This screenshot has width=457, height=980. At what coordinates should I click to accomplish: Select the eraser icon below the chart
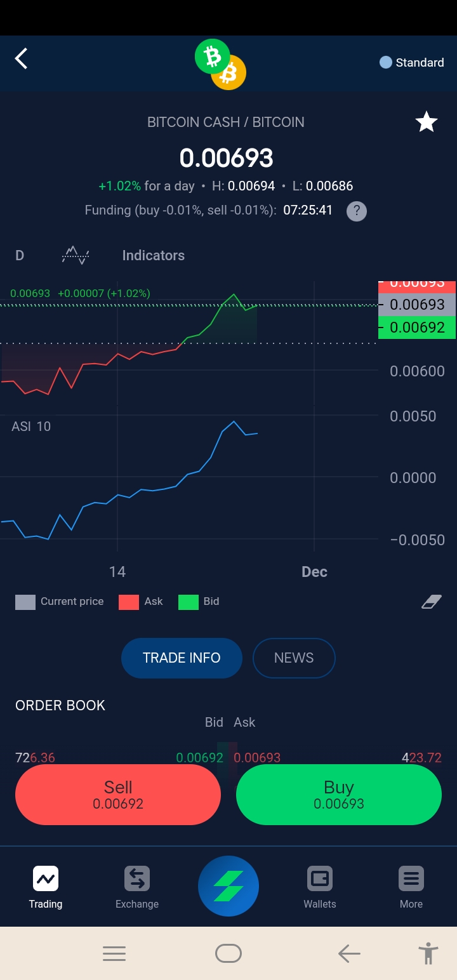pyautogui.click(x=432, y=602)
